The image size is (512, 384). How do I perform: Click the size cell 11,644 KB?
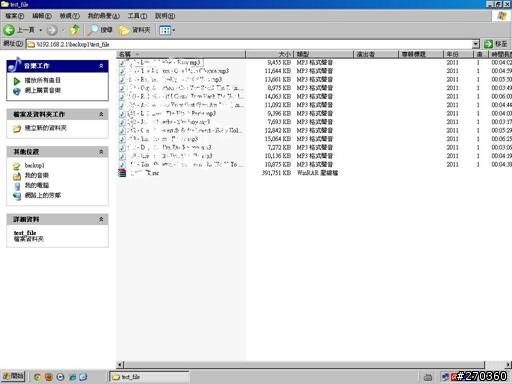pyautogui.click(x=278, y=71)
